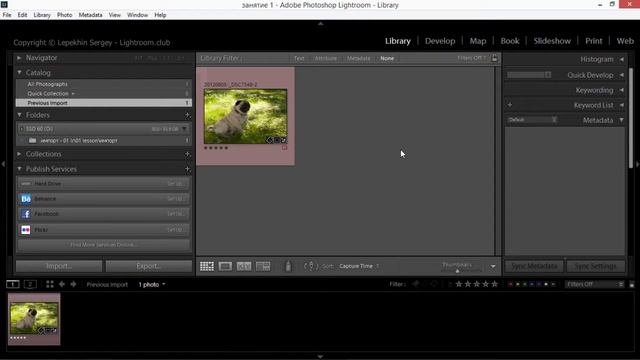This screenshot has height=360, width=640.
Task: Expand the Quick Develop panel
Action: click(622, 75)
